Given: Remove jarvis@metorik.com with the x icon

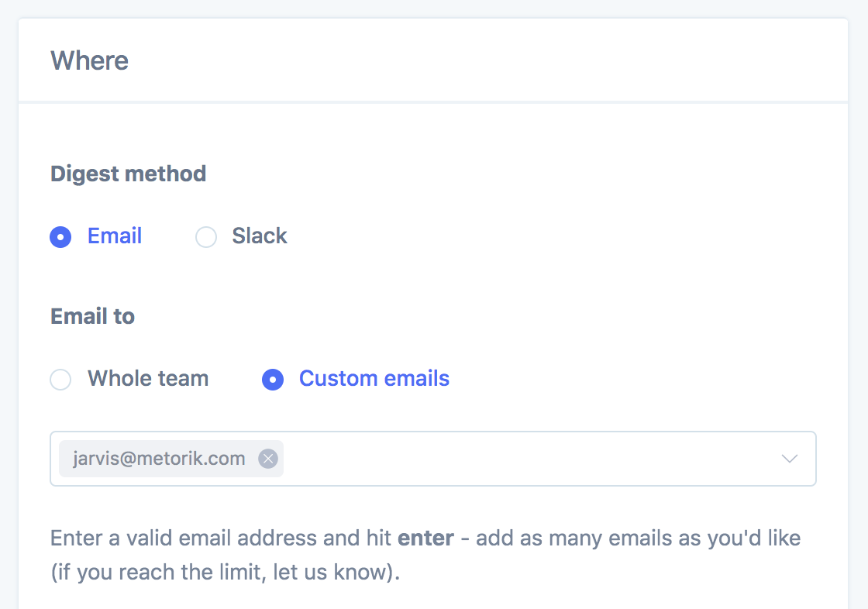Looking at the screenshot, I should point(268,459).
